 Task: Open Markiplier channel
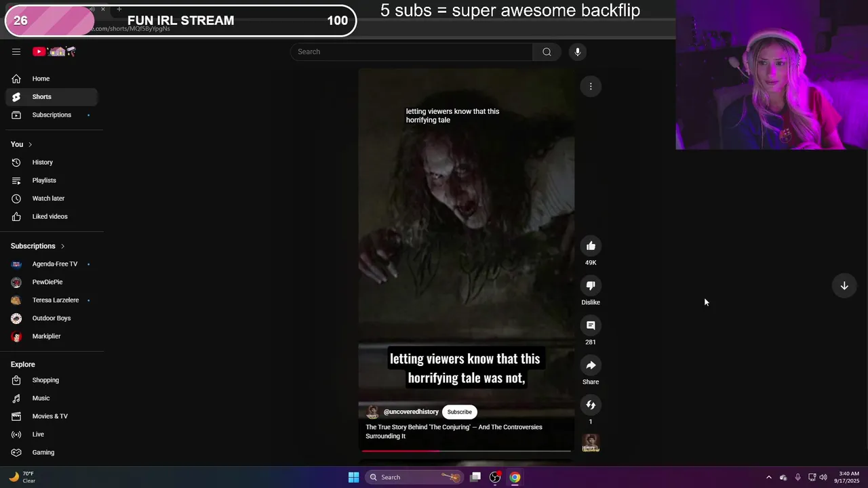(52, 336)
